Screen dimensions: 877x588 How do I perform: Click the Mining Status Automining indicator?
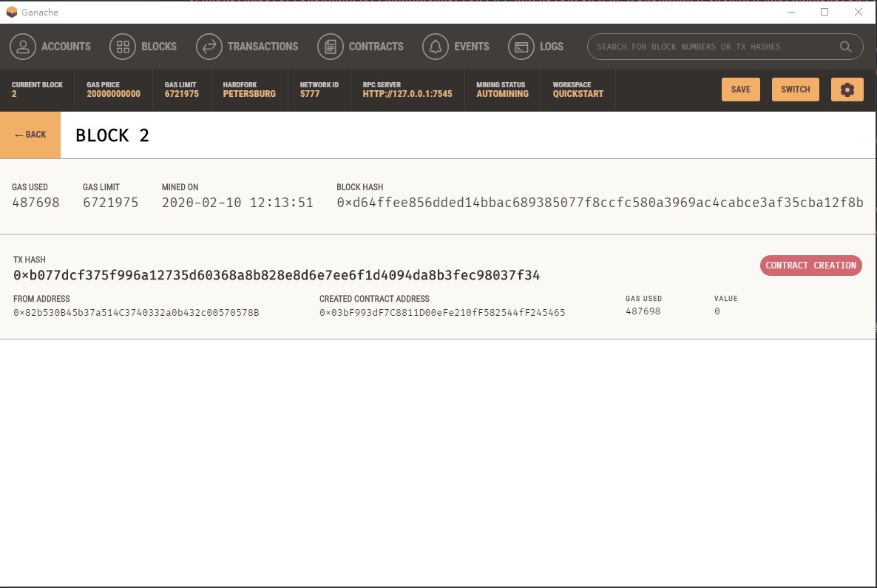click(501, 89)
